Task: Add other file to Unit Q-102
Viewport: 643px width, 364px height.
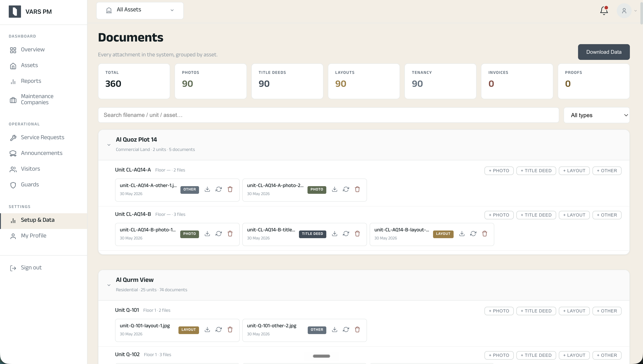Action: pyautogui.click(x=607, y=355)
